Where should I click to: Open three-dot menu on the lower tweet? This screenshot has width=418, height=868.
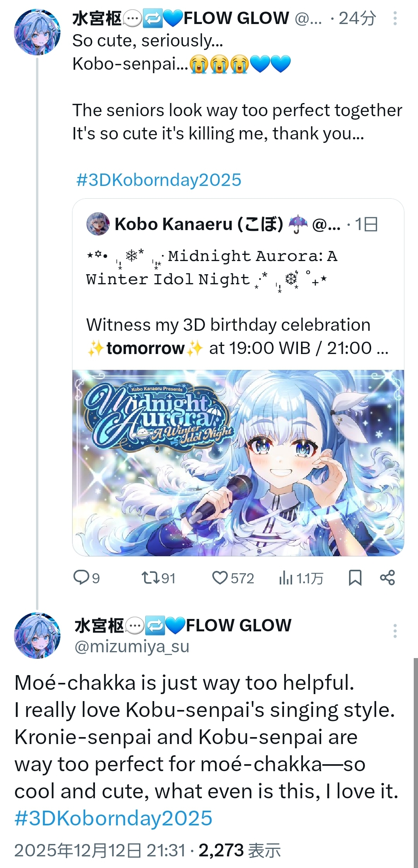click(395, 631)
